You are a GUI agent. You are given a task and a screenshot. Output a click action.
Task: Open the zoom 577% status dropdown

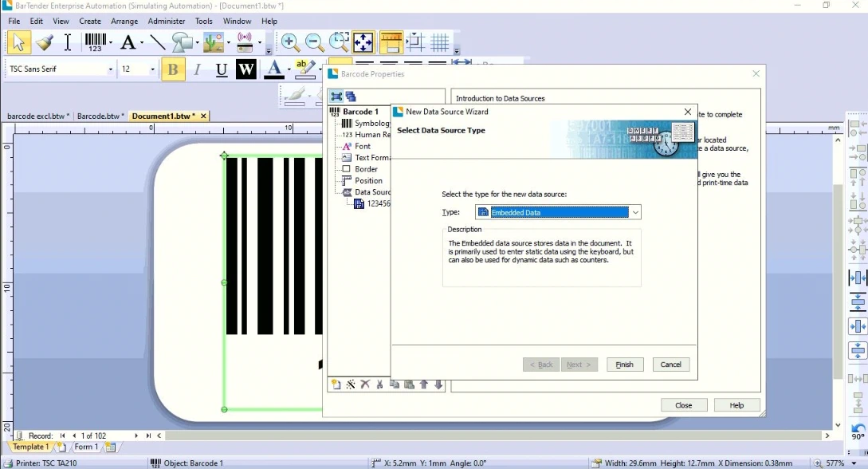pyautogui.click(x=854, y=463)
